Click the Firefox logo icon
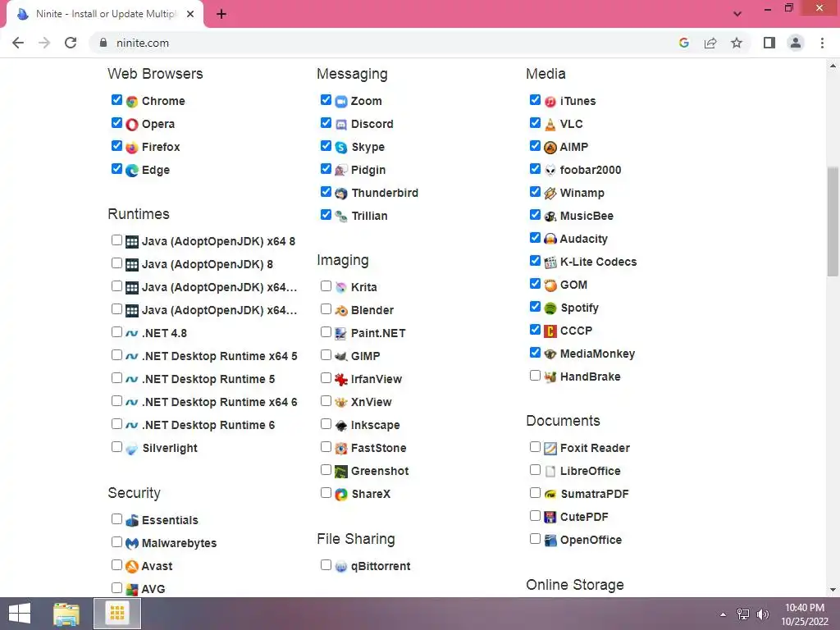 point(132,148)
